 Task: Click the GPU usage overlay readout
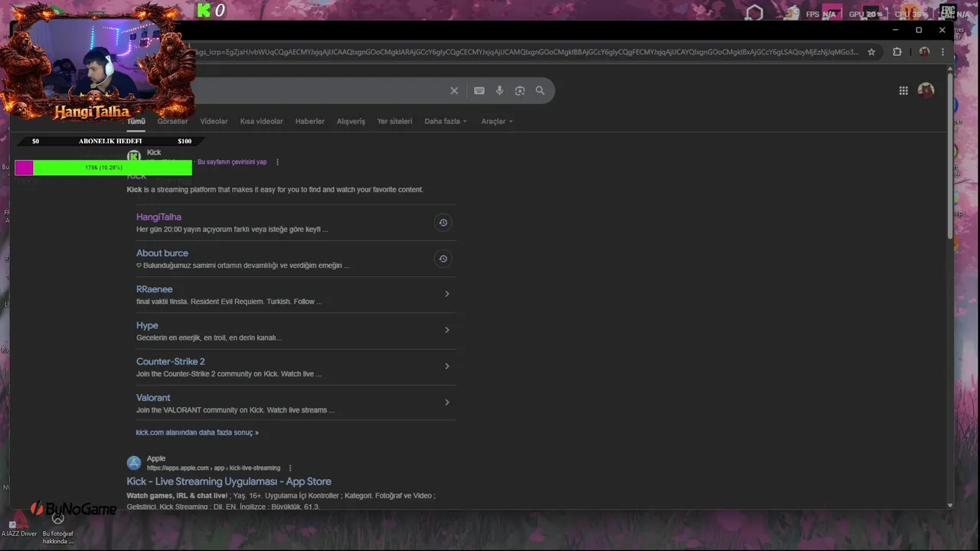pyautogui.click(x=865, y=14)
